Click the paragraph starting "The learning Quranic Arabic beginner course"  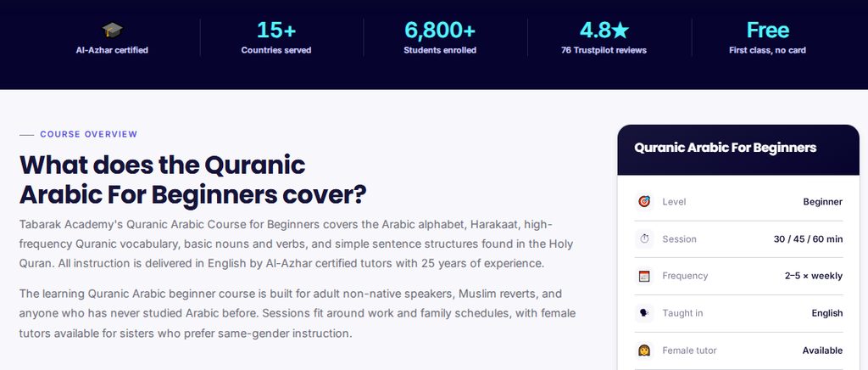pos(298,313)
